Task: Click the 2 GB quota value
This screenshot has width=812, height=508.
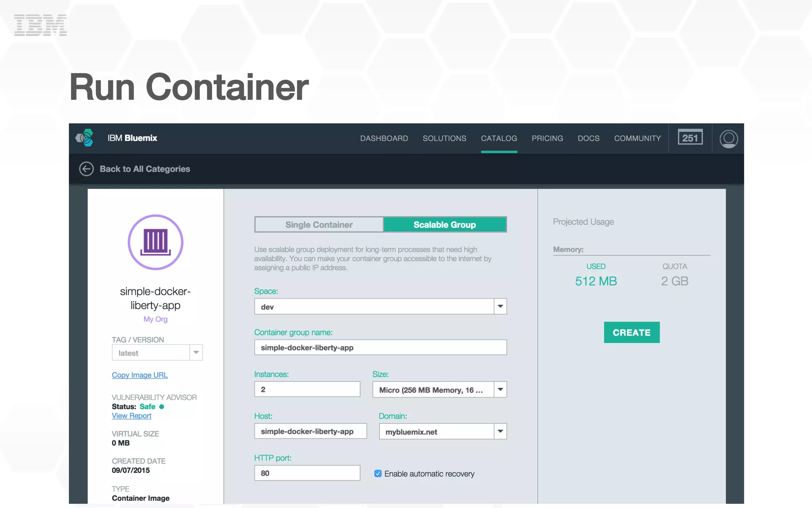Action: click(x=674, y=281)
